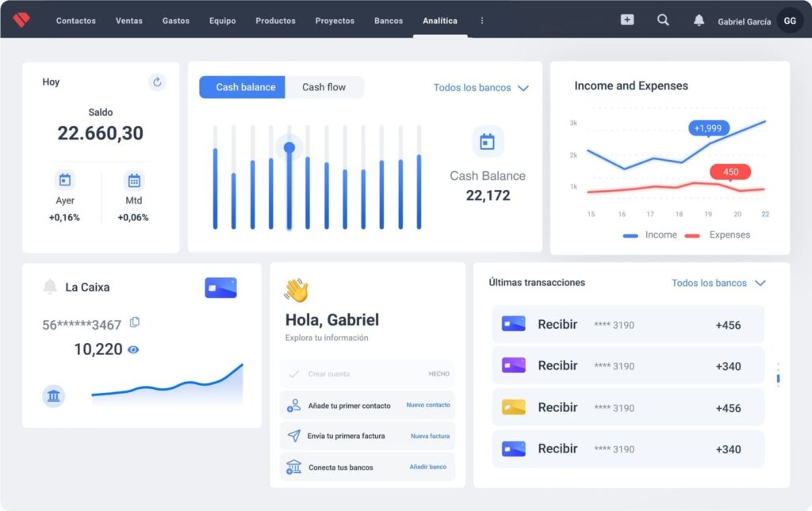
Task: Open the Proyectos menu item
Action: tap(334, 21)
